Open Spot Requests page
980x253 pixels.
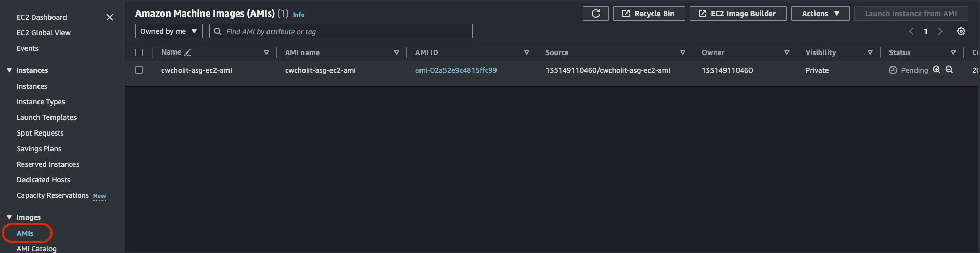tap(40, 133)
